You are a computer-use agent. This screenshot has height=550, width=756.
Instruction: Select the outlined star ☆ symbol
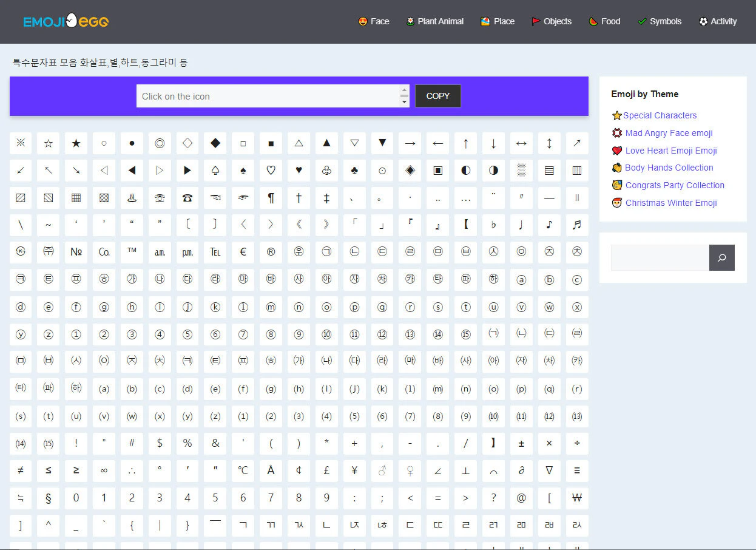(49, 143)
